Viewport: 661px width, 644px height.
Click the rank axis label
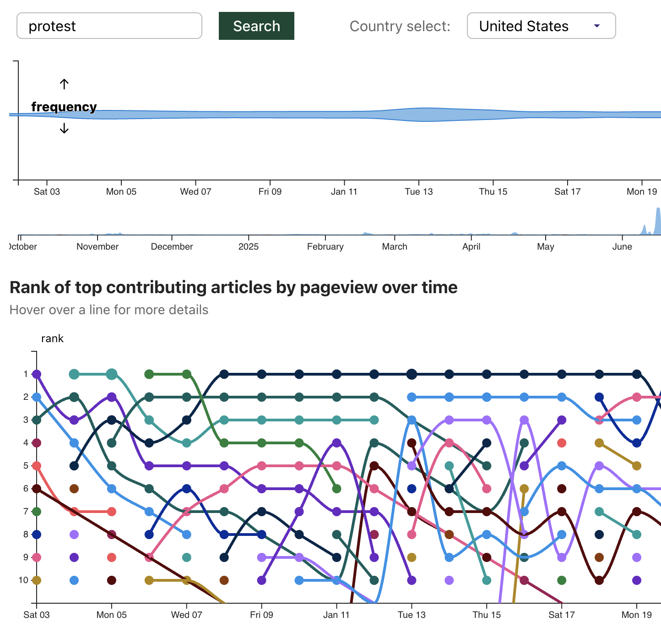coord(52,338)
